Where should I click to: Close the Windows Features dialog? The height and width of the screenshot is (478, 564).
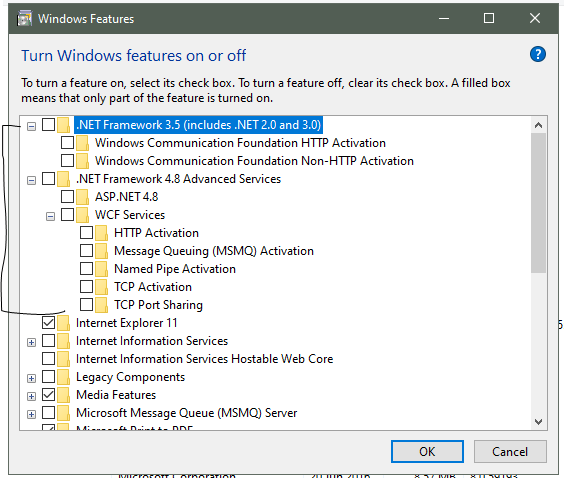[535, 18]
